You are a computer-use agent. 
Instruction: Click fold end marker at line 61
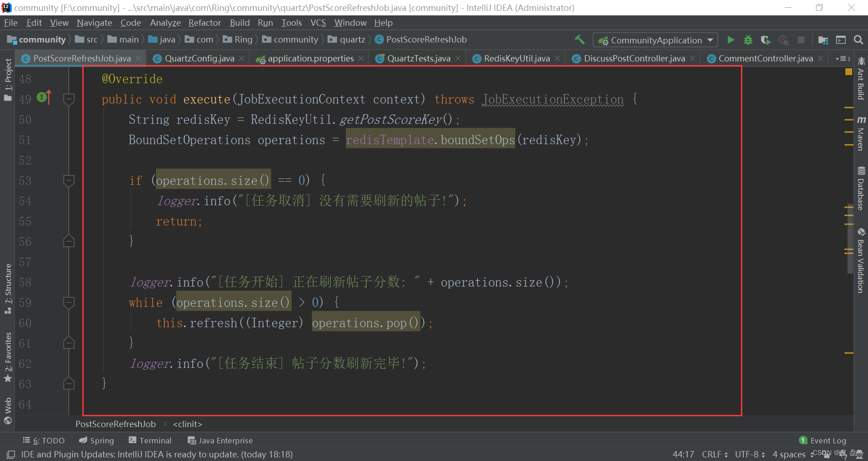pyautogui.click(x=69, y=343)
